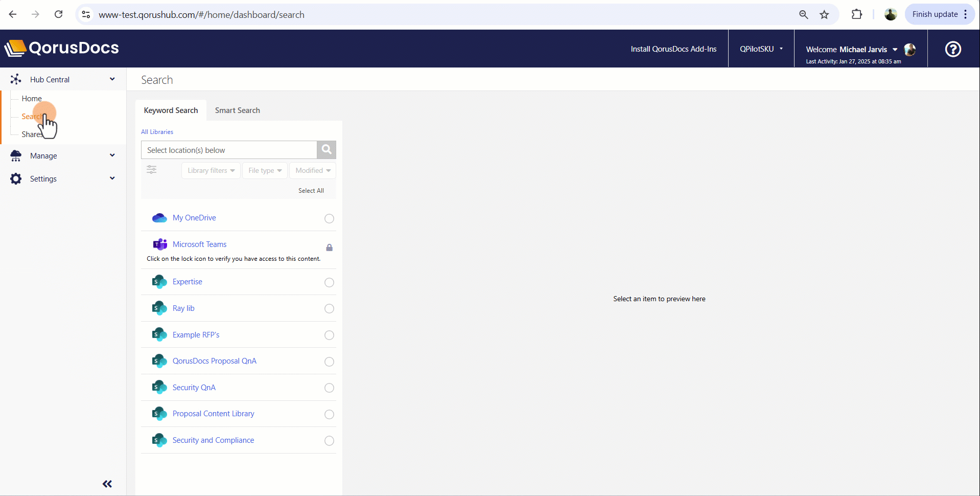Expand the Manage section chevron

pyautogui.click(x=112, y=155)
